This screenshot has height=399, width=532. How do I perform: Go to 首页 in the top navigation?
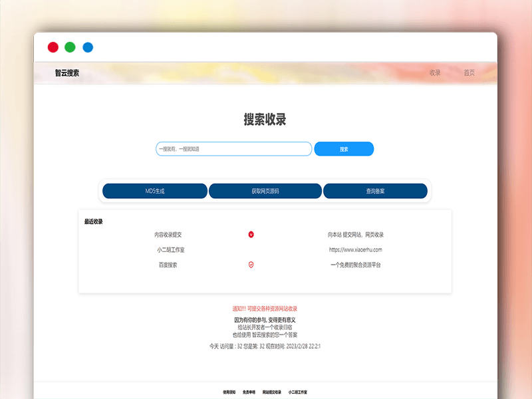[469, 73]
